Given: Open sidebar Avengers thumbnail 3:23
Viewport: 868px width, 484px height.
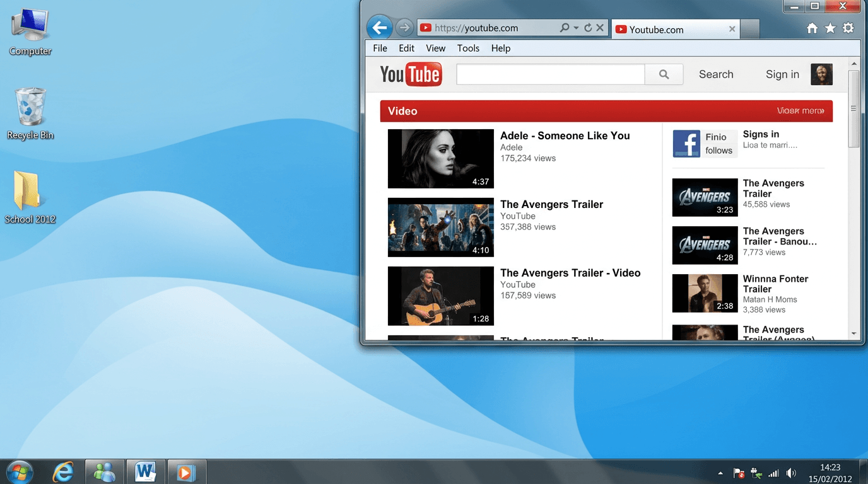Looking at the screenshot, I should pyautogui.click(x=705, y=197).
